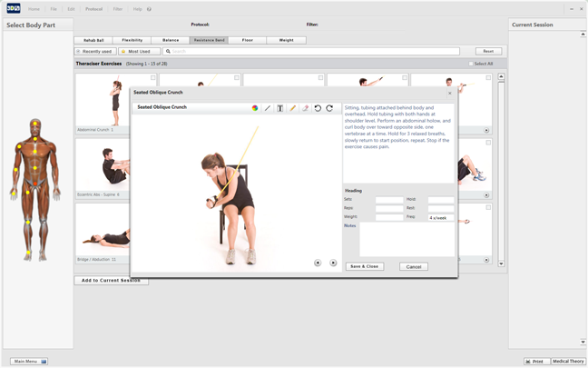Click the Notes text area
Image resolution: width=588 pixels, height=368 pixels.
tap(407, 240)
